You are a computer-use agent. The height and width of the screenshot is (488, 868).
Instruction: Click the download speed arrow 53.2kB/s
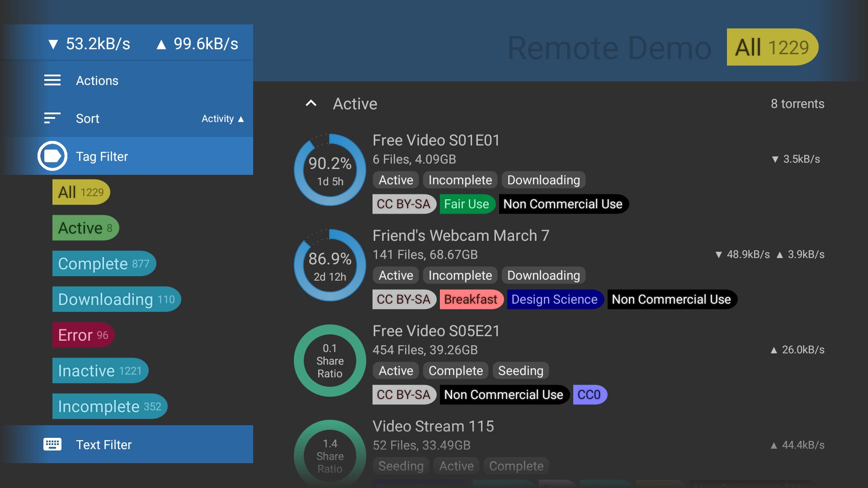(x=53, y=44)
